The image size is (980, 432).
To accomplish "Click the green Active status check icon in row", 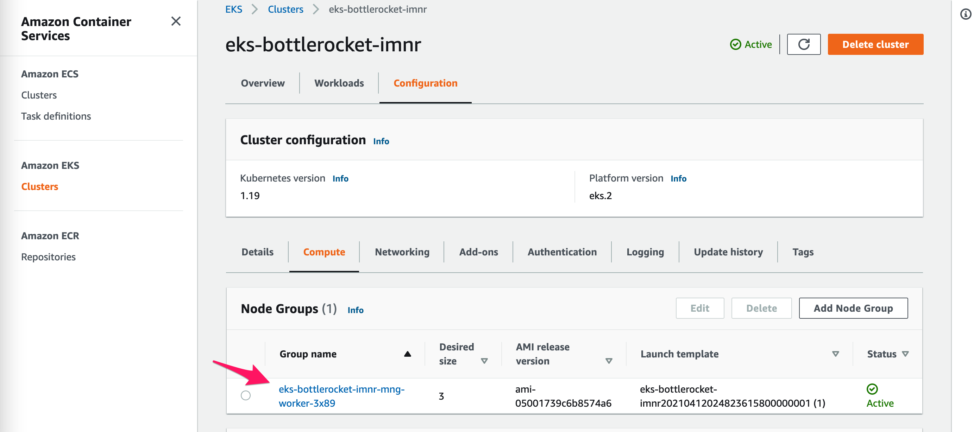I will click(x=872, y=389).
